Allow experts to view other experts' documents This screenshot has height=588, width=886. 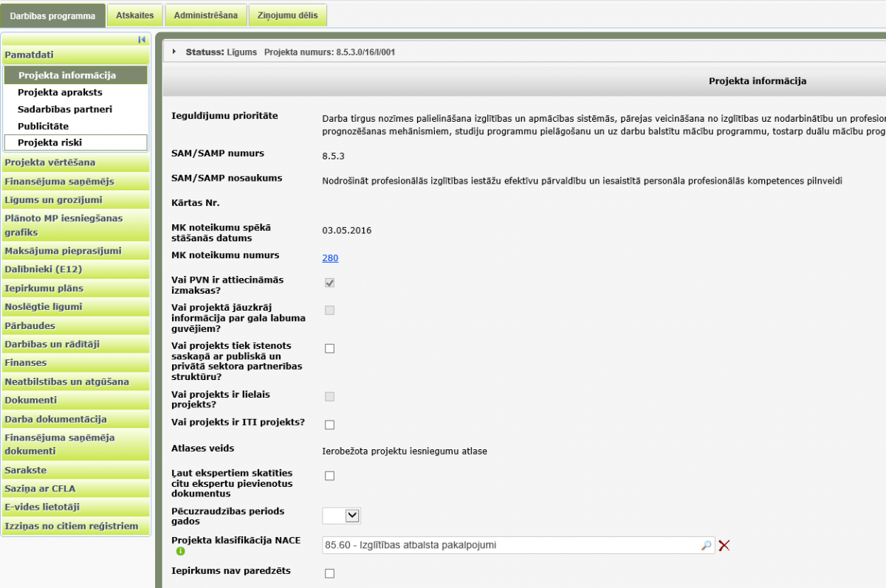[x=330, y=476]
